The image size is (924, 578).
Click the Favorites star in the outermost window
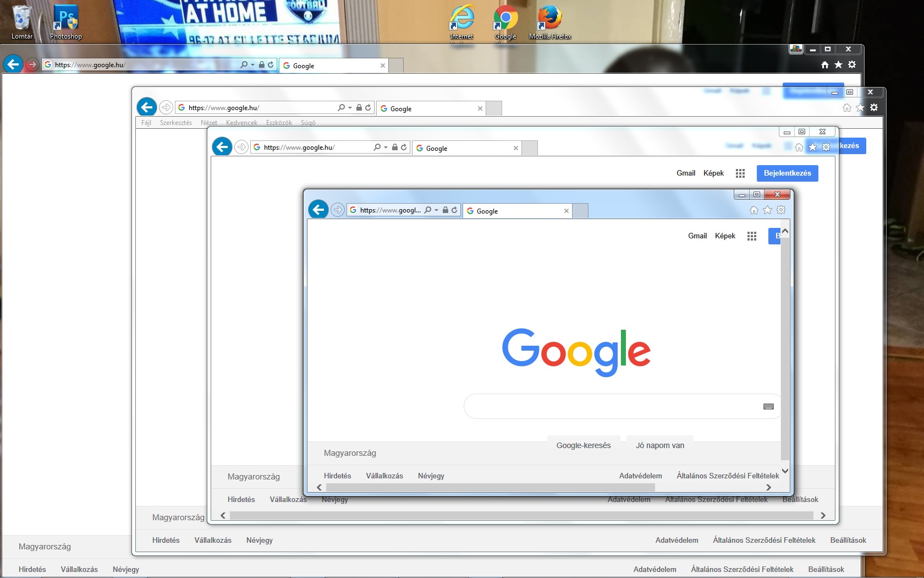pyautogui.click(x=838, y=65)
